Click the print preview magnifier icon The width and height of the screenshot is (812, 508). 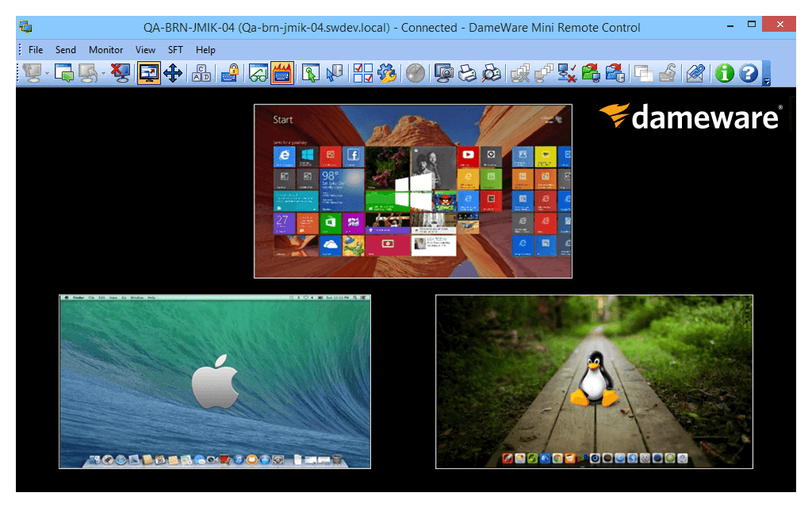pos(492,73)
